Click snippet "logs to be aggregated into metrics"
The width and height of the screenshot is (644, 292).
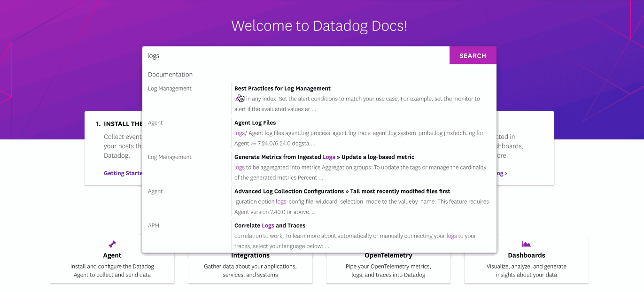coord(361,172)
